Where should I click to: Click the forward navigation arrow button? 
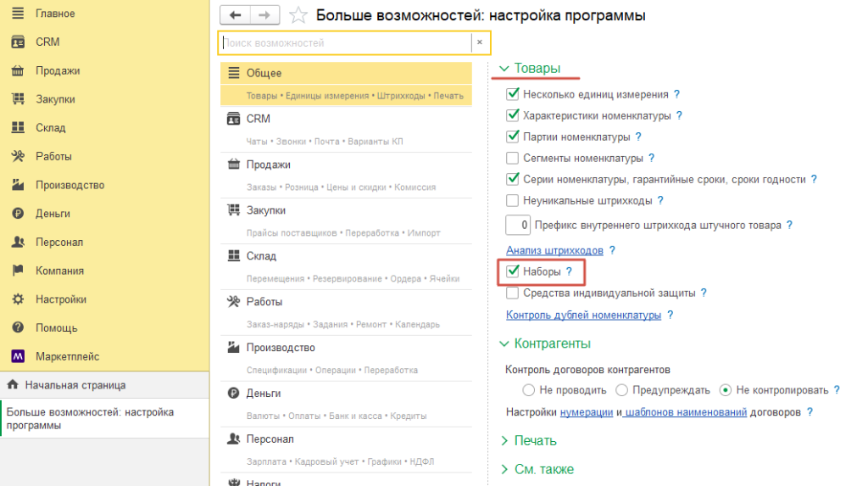click(264, 15)
